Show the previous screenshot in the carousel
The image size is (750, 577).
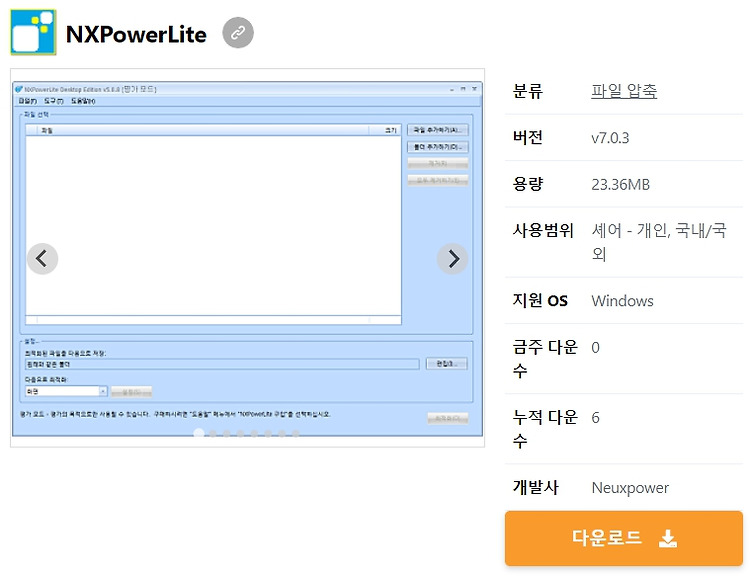pos(43,259)
